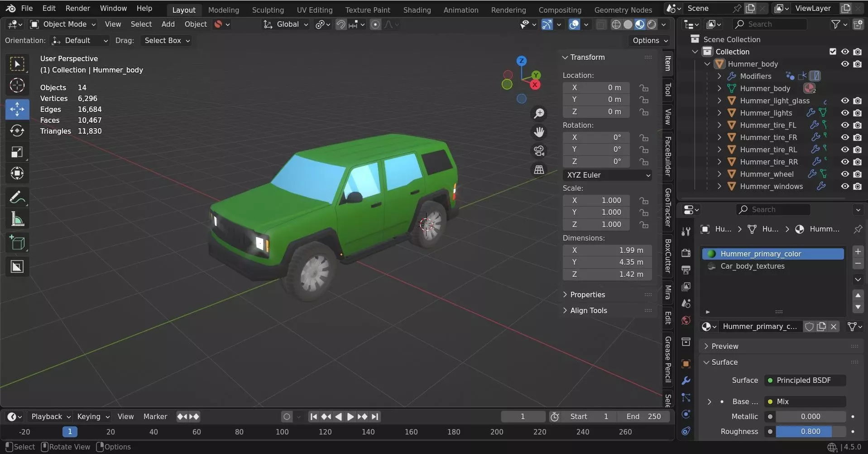Open the Add menu in viewport header

168,24
